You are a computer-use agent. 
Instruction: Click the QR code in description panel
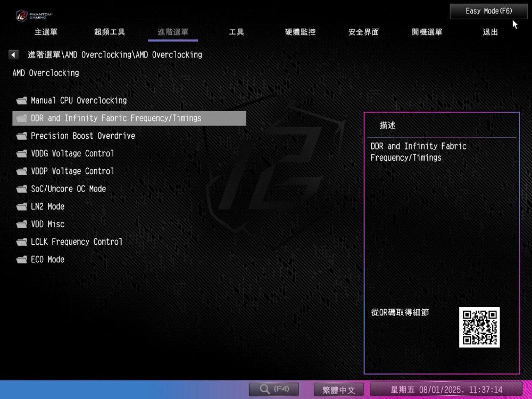point(479,327)
